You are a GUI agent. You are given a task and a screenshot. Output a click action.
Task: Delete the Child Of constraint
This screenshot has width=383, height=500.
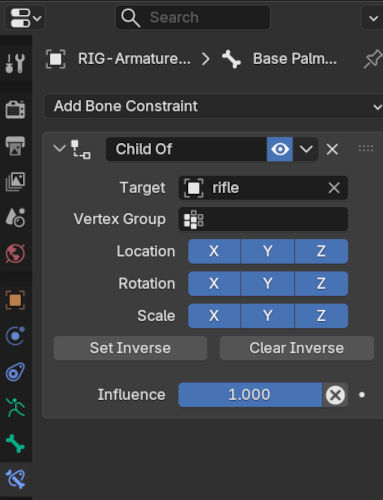click(332, 149)
